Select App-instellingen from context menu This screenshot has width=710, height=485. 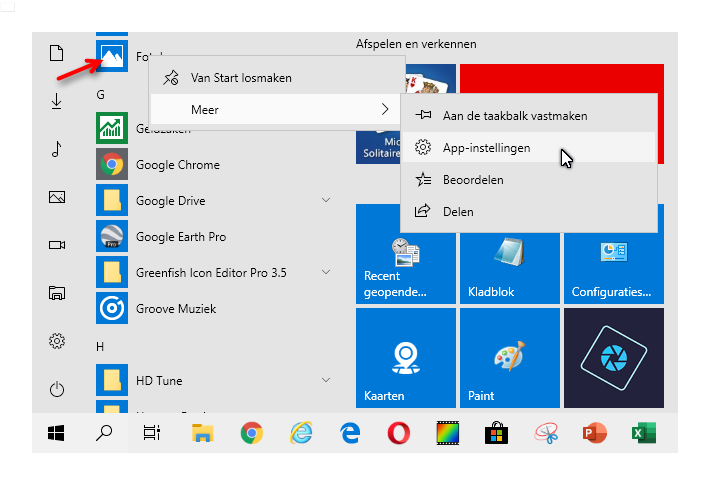pyautogui.click(x=486, y=148)
